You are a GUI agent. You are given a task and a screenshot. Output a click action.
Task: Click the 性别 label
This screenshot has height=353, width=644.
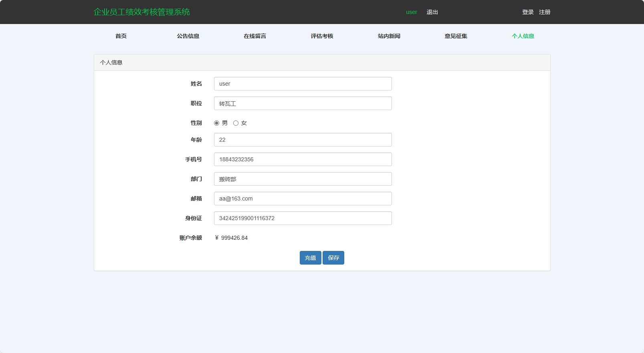(x=196, y=123)
